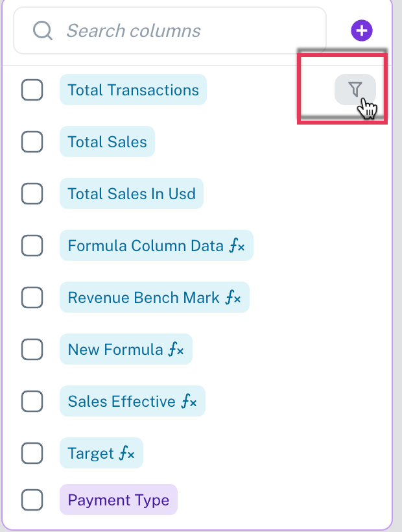
Task: Click the filter icon beside Total Transactions
Action: pos(355,90)
